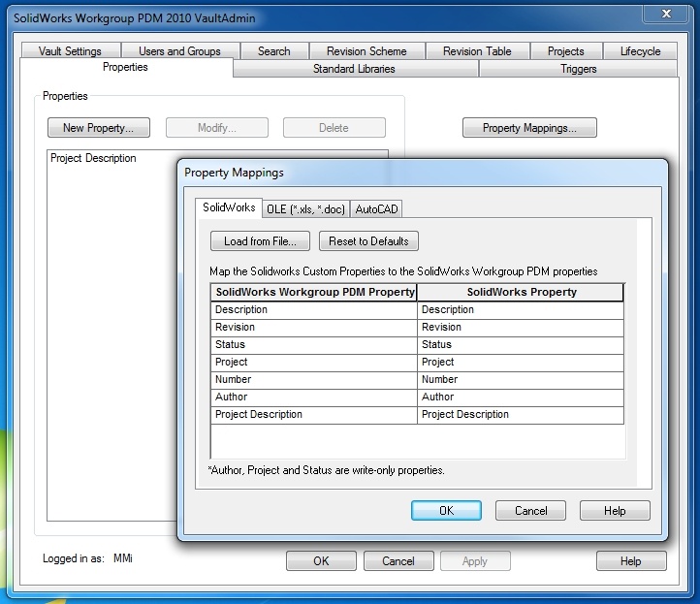The height and width of the screenshot is (604, 700).
Task: Select the PDM Revision cell
Action: tap(314, 328)
